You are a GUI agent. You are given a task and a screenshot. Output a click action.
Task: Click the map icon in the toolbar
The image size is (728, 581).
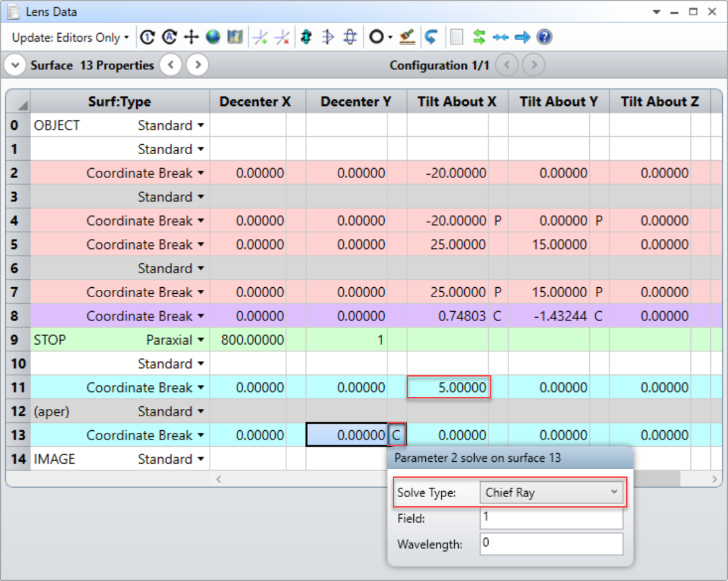235,37
